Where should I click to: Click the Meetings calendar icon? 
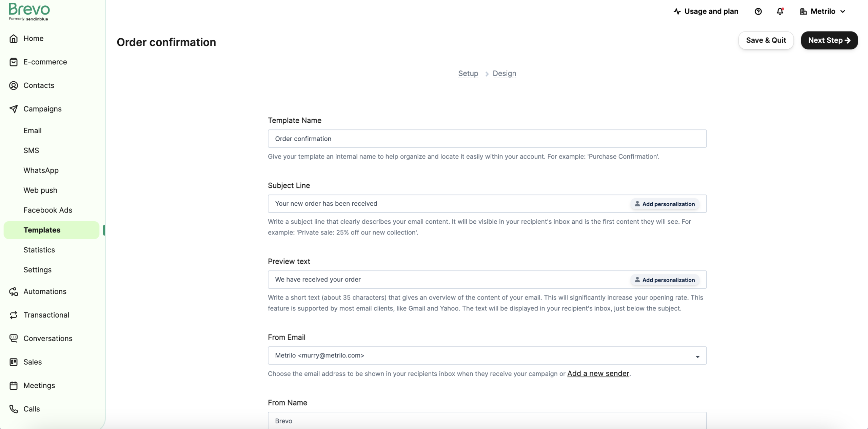click(14, 386)
